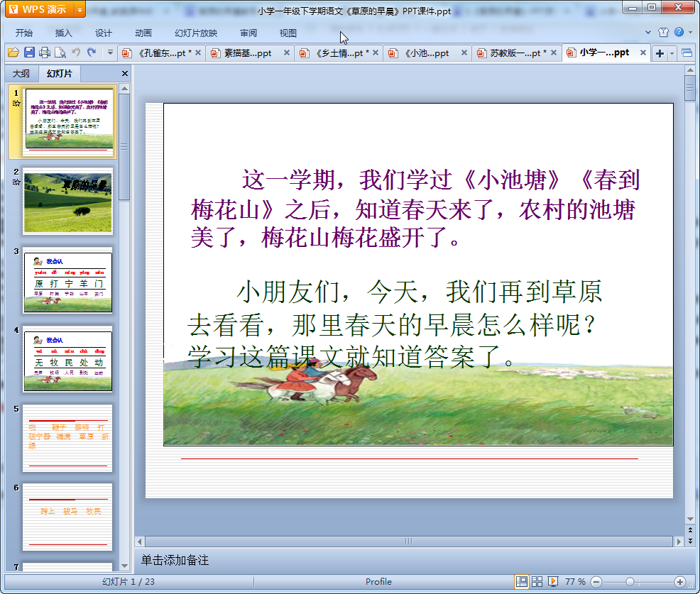Viewport: 700px width, 594px height.
Task: Click the Print Preview icon
Action: (60, 53)
